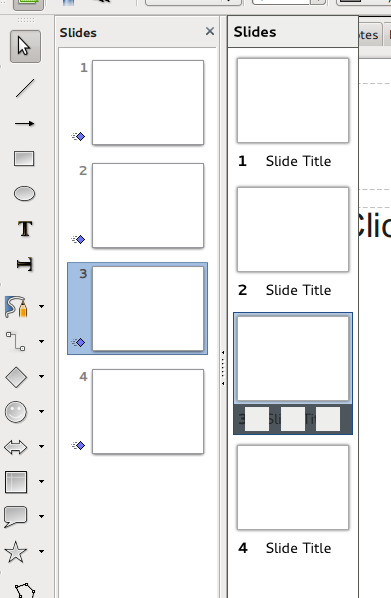Select the Flowchart shapes tool
Screen dimensions: 391x598
coord(16,482)
